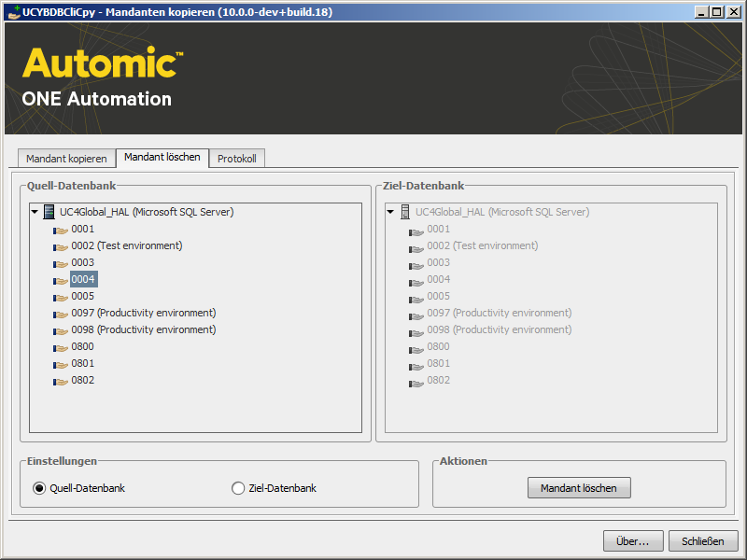
Task: Click the client icon beside 0098 in Quell-Datenbank
Action: (x=60, y=331)
